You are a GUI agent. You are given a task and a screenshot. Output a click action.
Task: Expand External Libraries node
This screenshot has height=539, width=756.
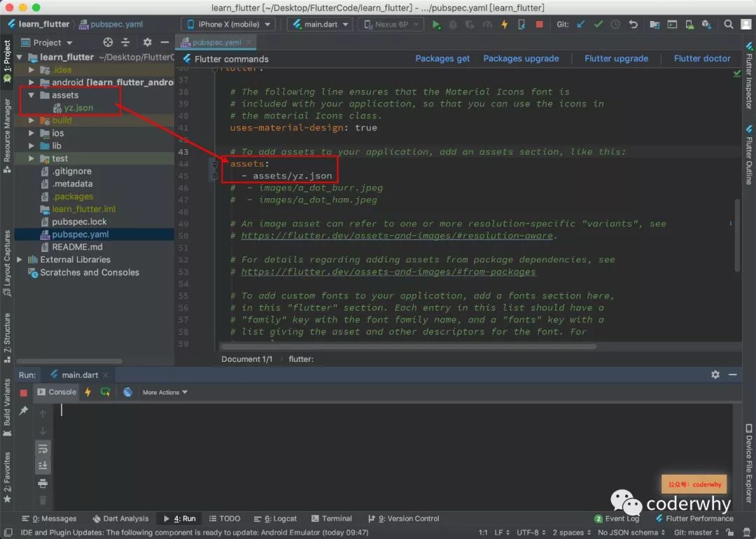(x=20, y=260)
